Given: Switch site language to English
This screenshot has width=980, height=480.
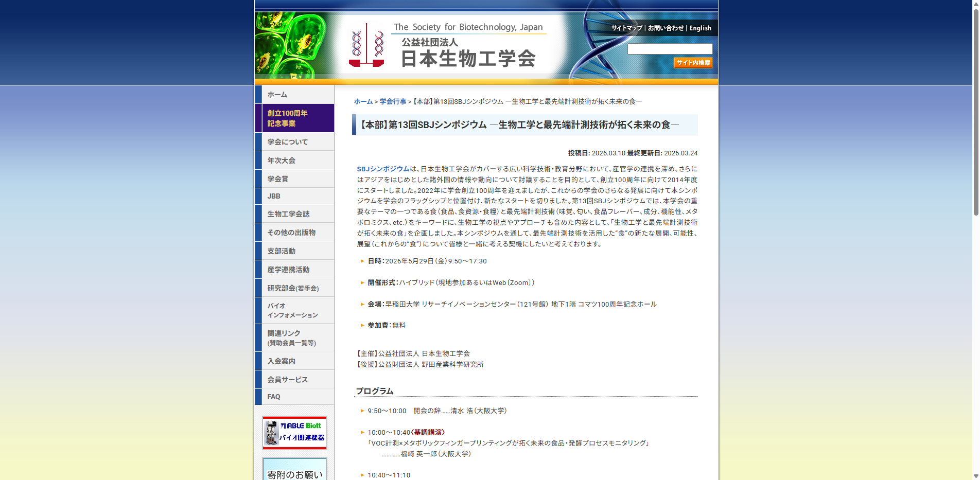Looking at the screenshot, I should 701,28.
